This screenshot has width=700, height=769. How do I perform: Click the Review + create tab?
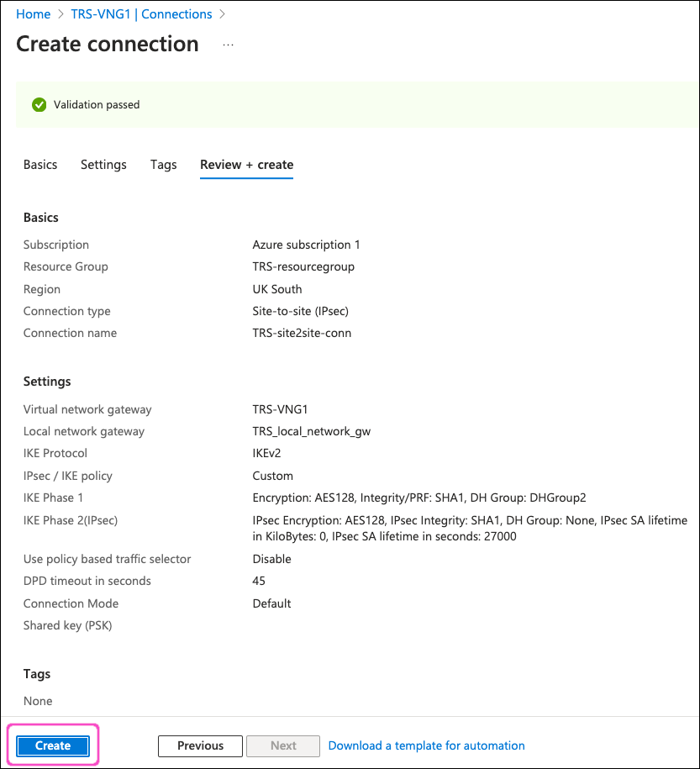coord(246,165)
